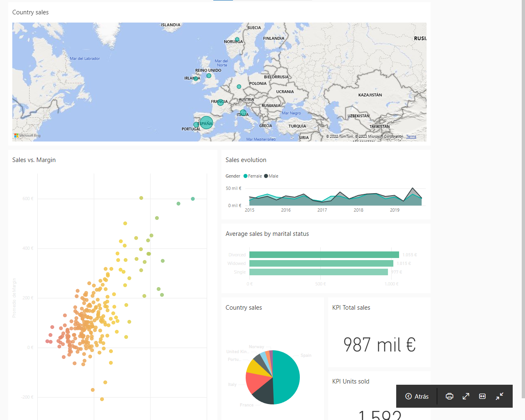
Task: Open the Terms link on the map
Action: (411, 137)
